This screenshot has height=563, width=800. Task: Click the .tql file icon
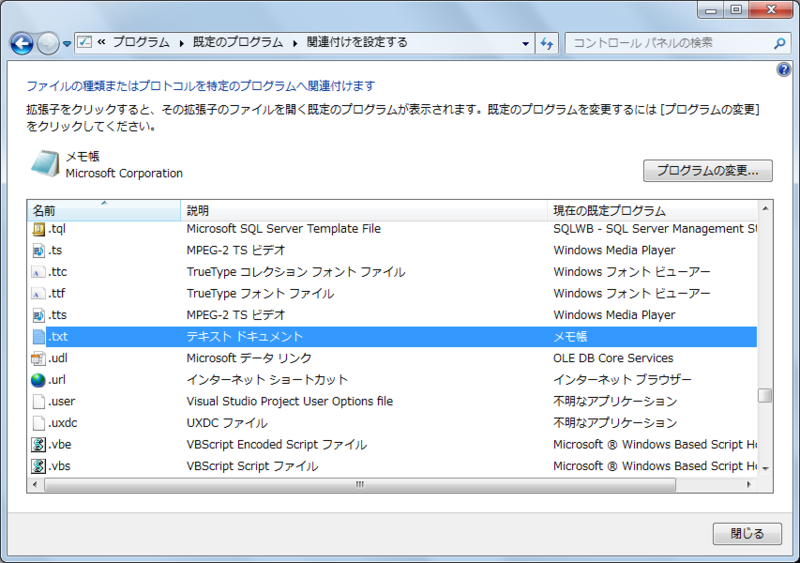(x=38, y=229)
